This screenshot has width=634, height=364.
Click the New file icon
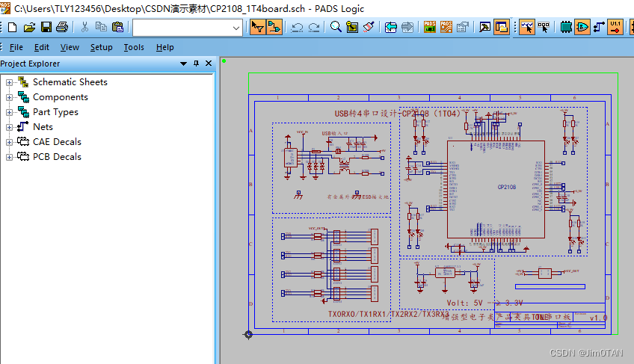coord(13,28)
